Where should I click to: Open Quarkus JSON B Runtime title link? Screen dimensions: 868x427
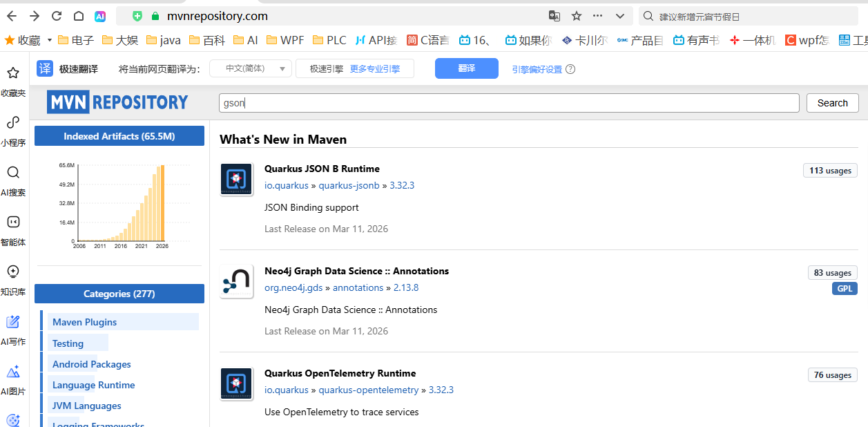(x=322, y=169)
